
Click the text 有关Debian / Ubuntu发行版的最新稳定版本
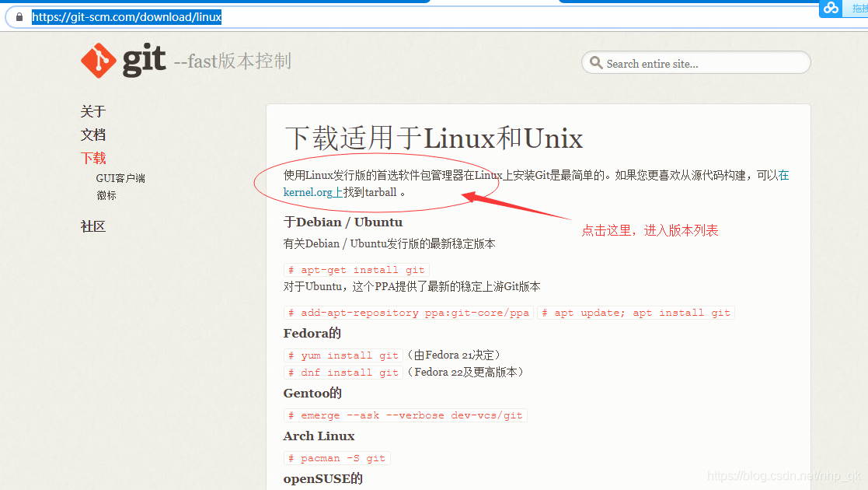pyautogui.click(x=389, y=244)
